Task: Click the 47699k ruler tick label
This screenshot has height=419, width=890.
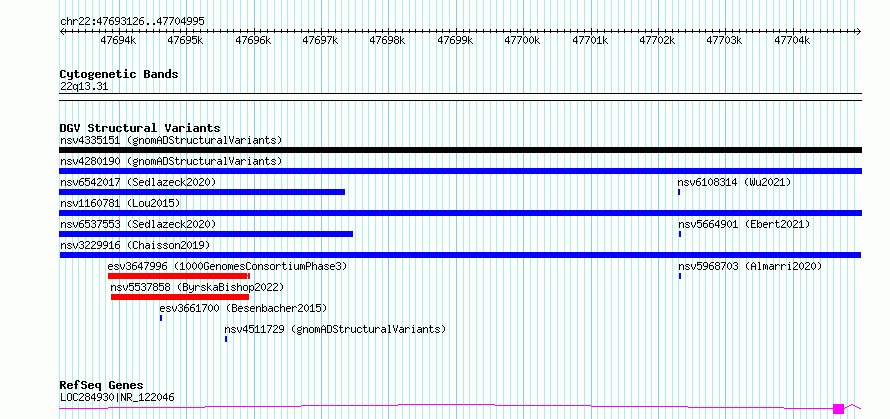Action: (x=455, y=41)
